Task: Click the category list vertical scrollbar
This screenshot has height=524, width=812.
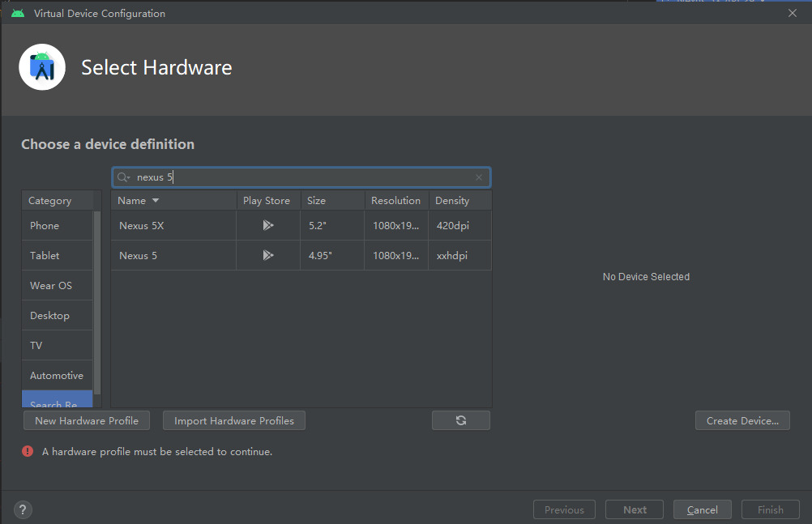Action: tap(96, 303)
